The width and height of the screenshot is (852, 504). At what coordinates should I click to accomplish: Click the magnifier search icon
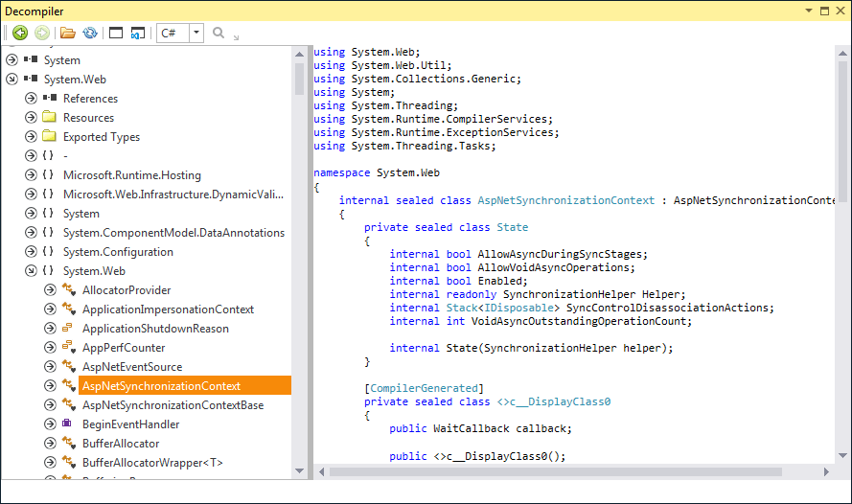click(219, 33)
